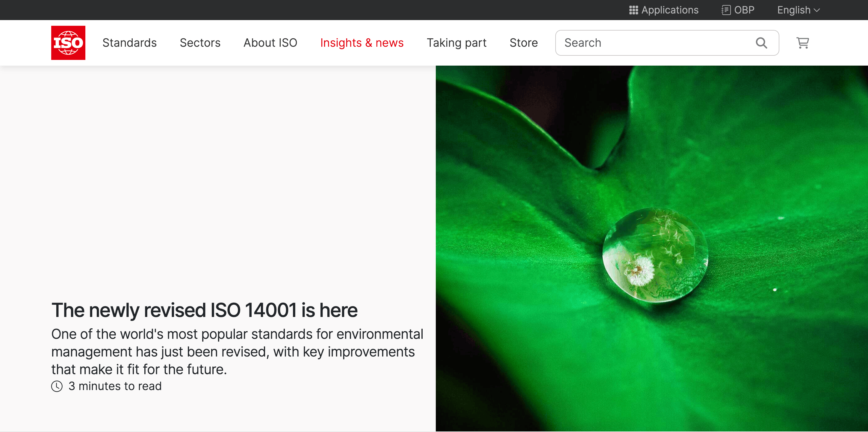The image size is (868, 432).
Task: Open the OBP browsing platform
Action: point(738,10)
